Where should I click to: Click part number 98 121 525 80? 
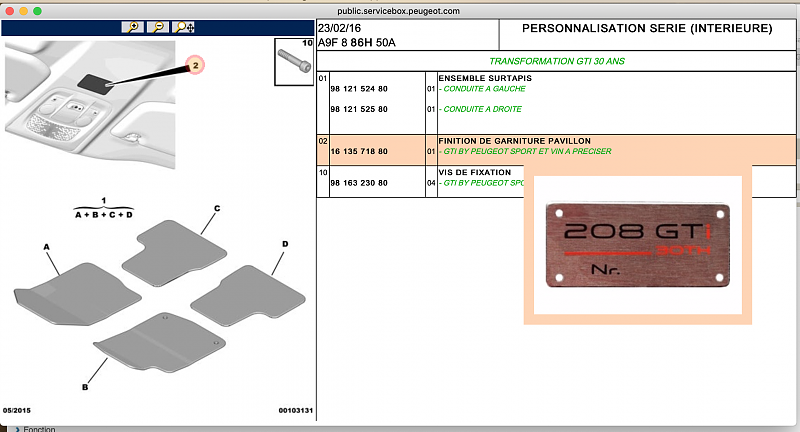[x=359, y=109]
